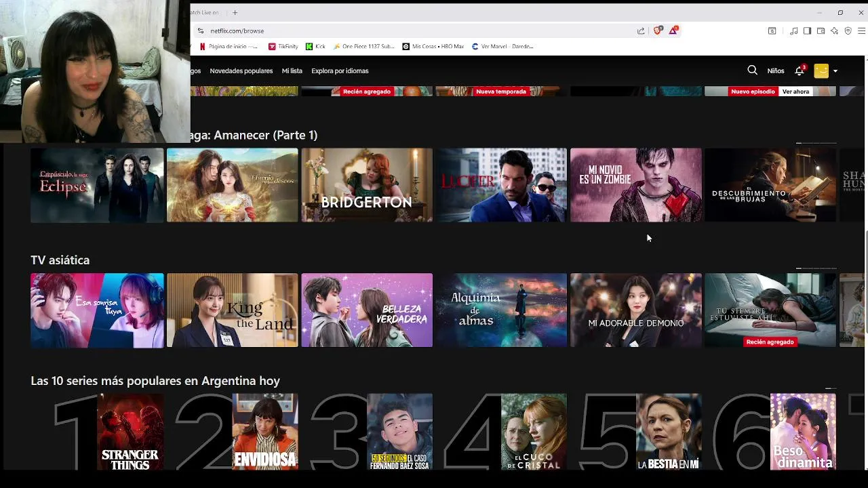
Task: Open El cuco de cristal poster
Action: pyautogui.click(x=534, y=432)
